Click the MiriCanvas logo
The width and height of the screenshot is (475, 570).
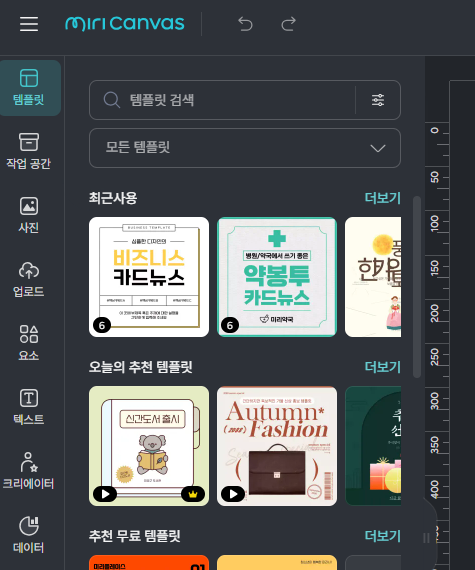[x=125, y=24]
